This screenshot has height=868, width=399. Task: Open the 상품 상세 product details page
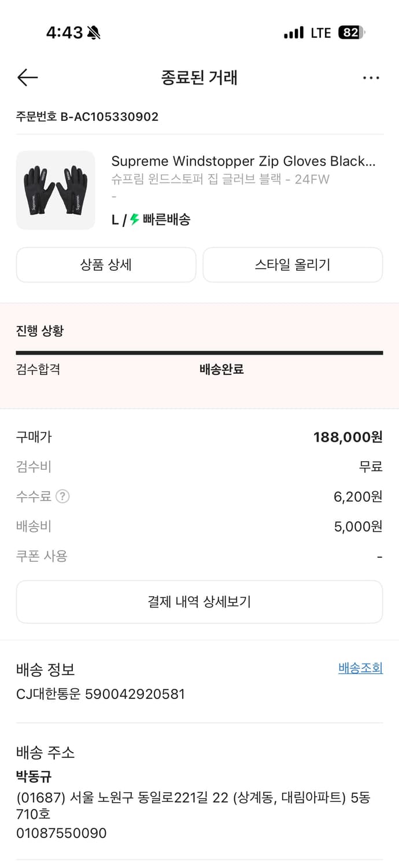pyautogui.click(x=106, y=264)
